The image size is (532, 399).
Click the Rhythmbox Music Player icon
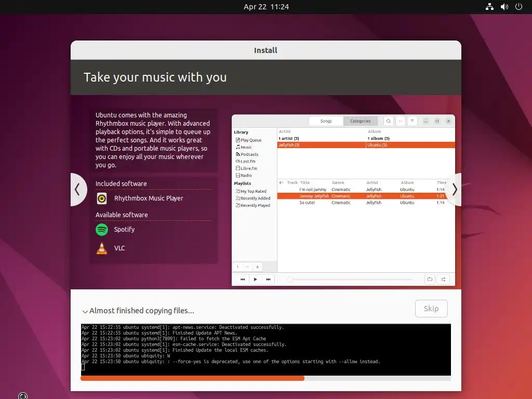coord(102,198)
